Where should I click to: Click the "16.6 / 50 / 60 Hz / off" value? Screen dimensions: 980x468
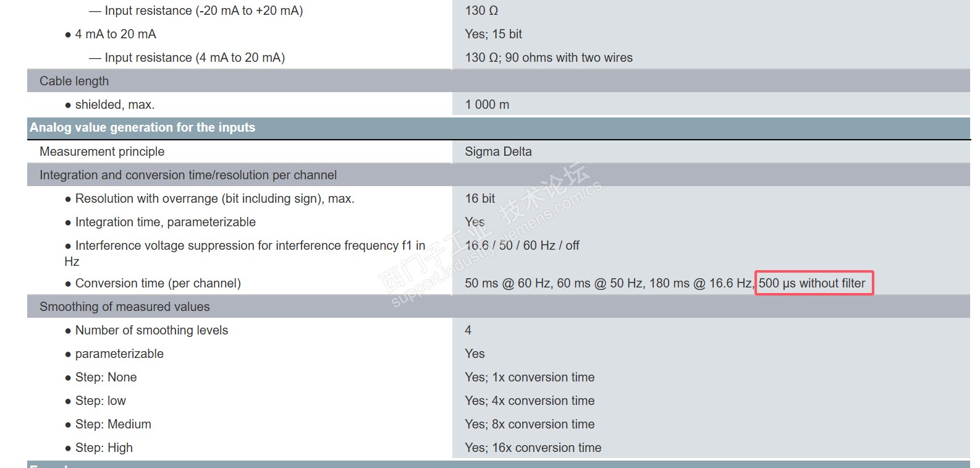coord(522,245)
